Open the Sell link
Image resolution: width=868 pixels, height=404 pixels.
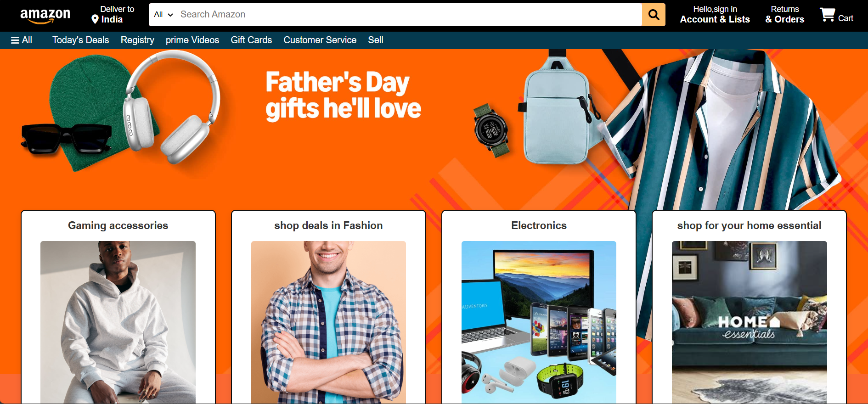click(375, 40)
